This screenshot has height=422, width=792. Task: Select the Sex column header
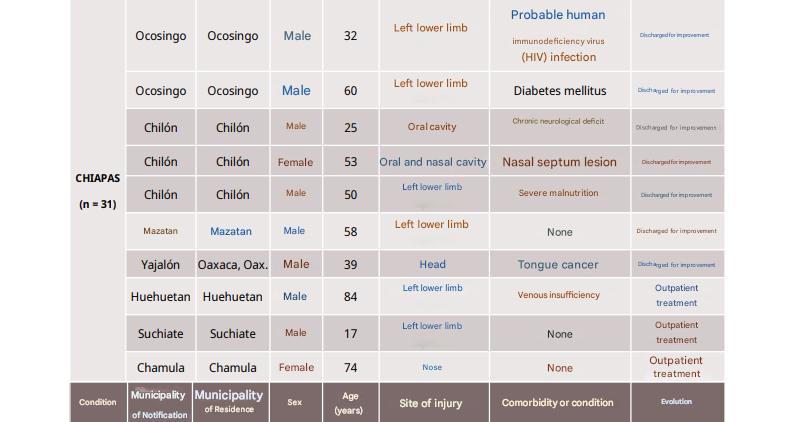coord(295,403)
